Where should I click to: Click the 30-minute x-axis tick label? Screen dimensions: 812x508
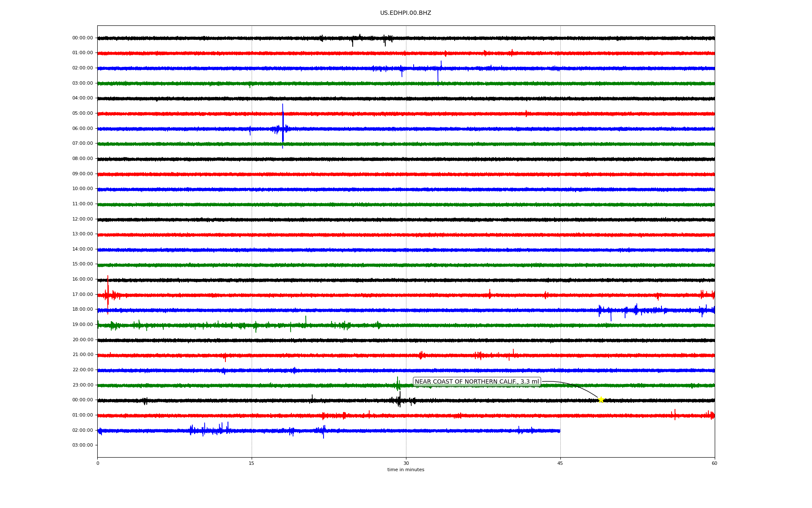(x=406, y=463)
